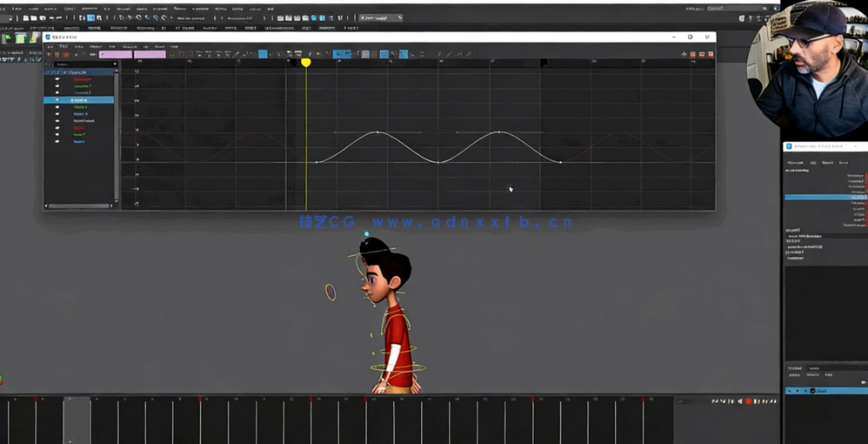Toggle the blue-highlighted icon right of pink fields
The height and width of the screenshot is (444, 868).
[263, 54]
